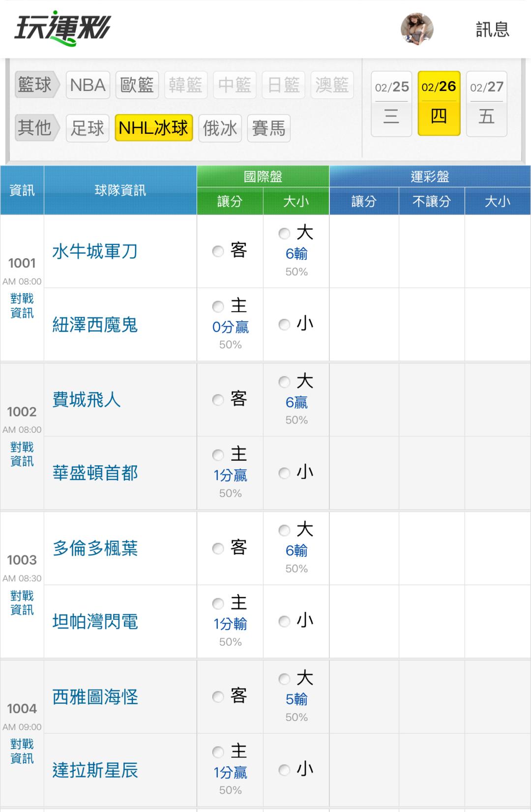Pick 小 under for game 1002

tap(284, 473)
